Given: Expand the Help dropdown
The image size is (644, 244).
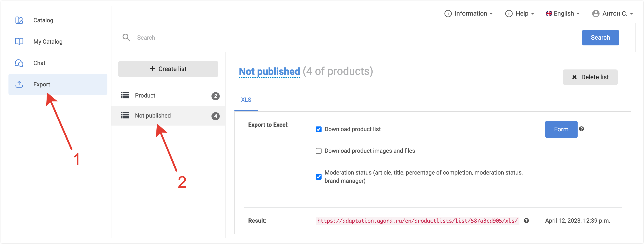Looking at the screenshot, I should [519, 14].
